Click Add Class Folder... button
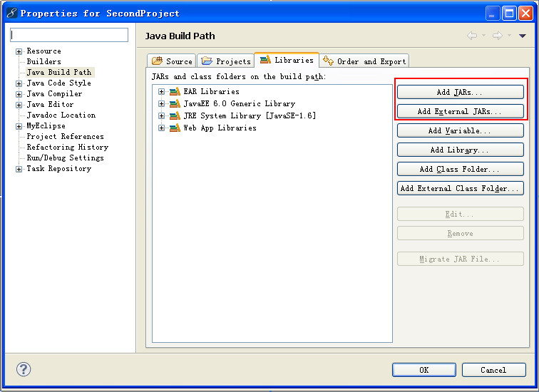 461,169
